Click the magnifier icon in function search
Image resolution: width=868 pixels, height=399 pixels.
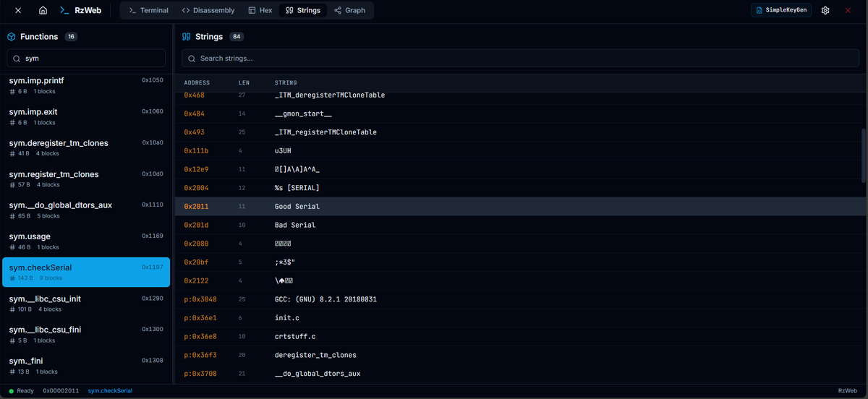click(x=17, y=59)
